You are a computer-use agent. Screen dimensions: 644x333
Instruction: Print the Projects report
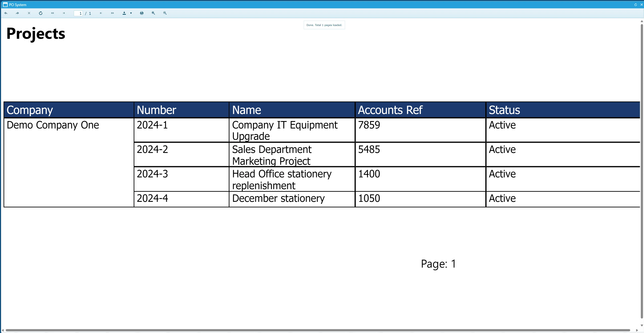coord(142,13)
